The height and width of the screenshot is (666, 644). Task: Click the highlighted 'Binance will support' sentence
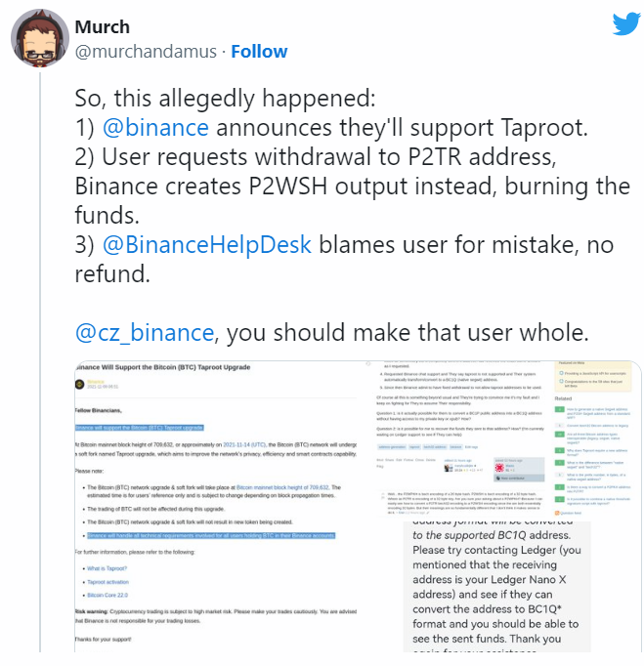(140, 428)
